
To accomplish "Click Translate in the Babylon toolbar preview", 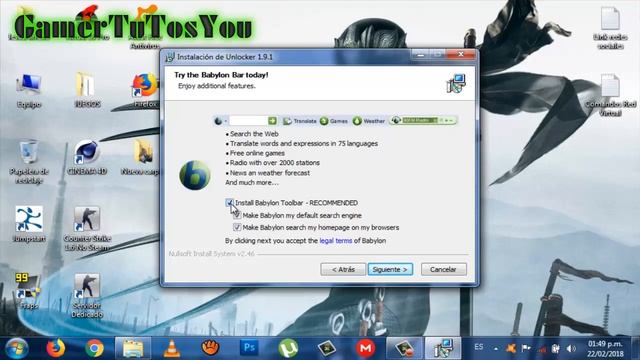I will tap(300, 121).
